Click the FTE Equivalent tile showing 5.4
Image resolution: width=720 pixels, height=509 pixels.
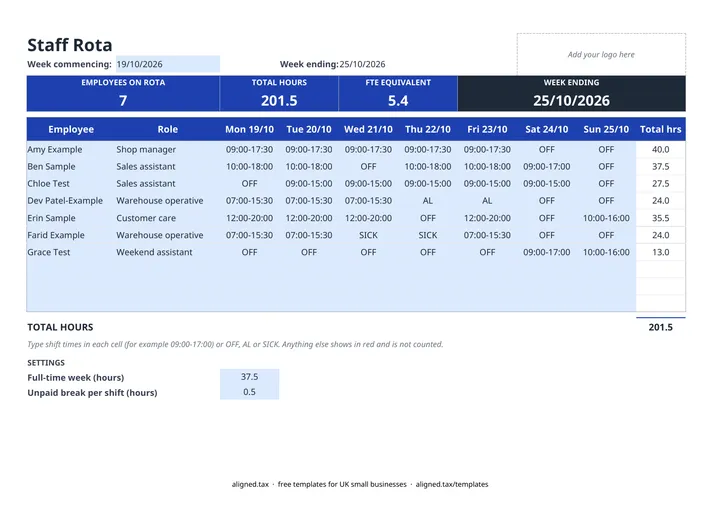pos(398,94)
